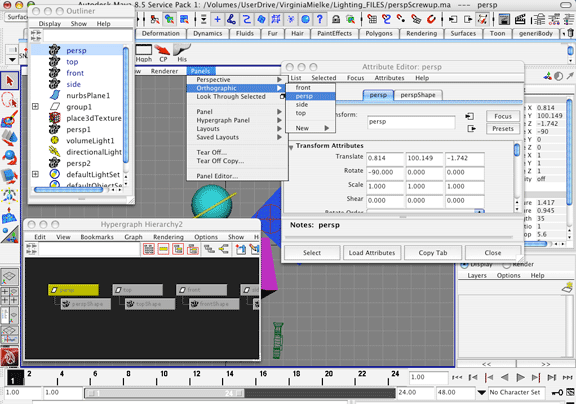Click the clapperboard render icon

(x=520, y=19)
